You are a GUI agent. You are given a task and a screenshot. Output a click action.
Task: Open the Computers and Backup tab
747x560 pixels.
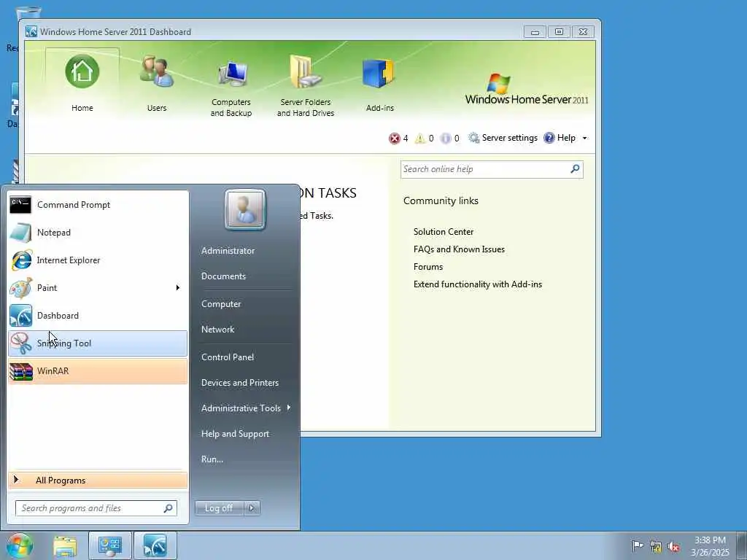point(231,87)
